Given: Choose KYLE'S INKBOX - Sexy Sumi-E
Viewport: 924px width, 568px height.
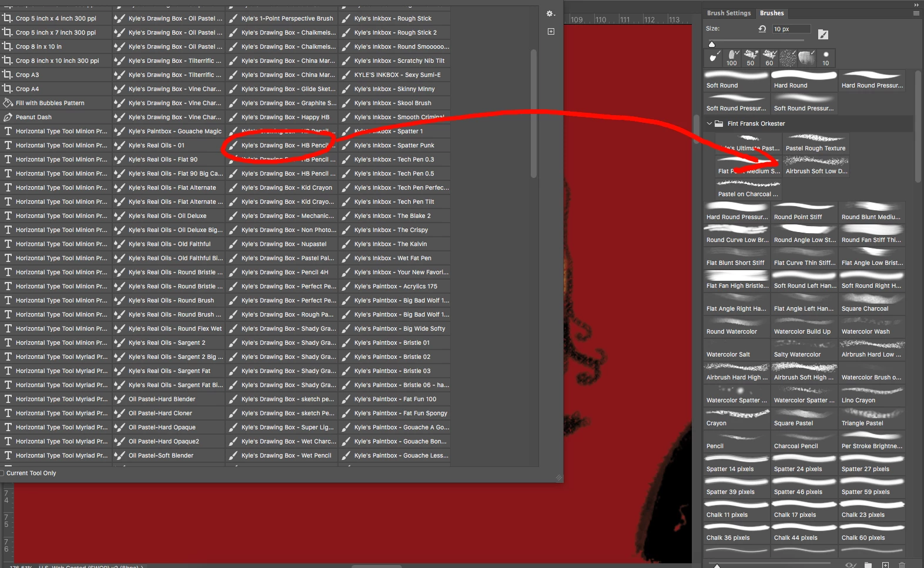Looking at the screenshot, I should click(394, 75).
